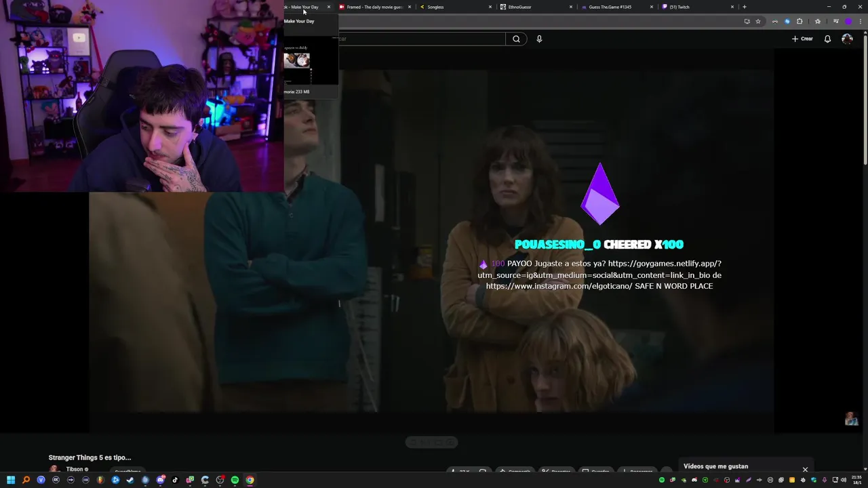Open the V circle app in taskbar
The width and height of the screenshot is (868, 488).
[x=41, y=480]
